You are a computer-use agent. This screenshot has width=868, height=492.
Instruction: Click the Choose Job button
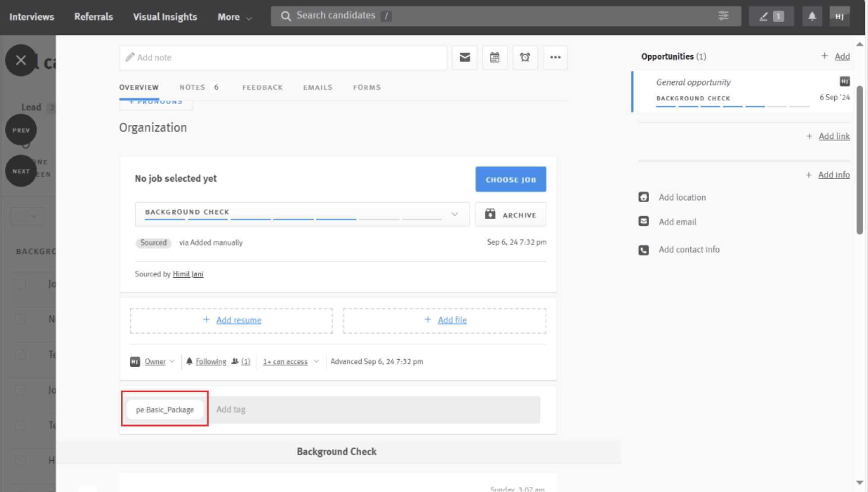coord(511,180)
